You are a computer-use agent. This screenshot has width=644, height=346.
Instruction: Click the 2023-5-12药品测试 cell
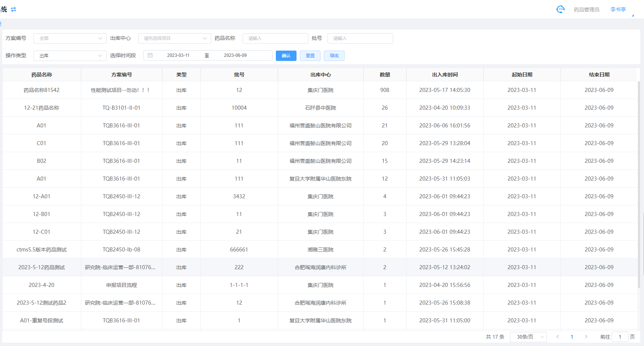(42, 267)
